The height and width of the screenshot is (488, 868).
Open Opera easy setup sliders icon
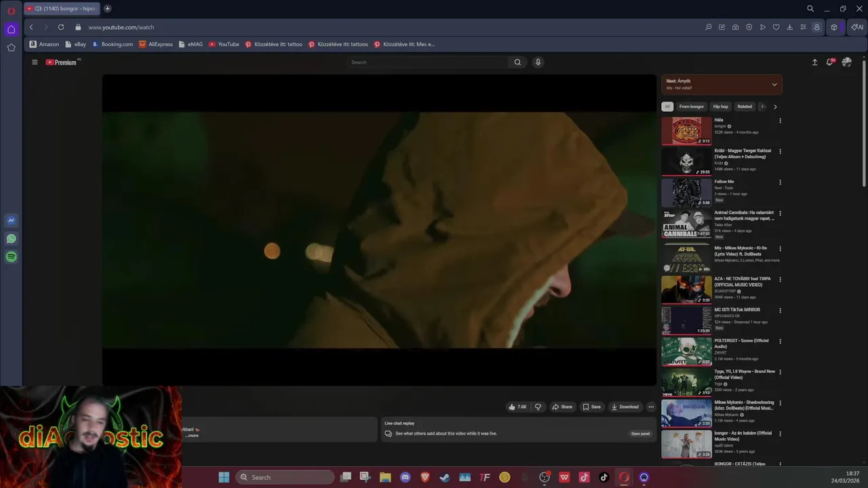[x=804, y=27]
